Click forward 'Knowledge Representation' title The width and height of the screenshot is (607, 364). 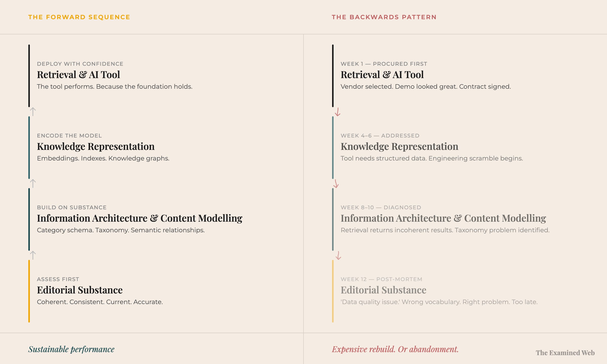(x=96, y=147)
